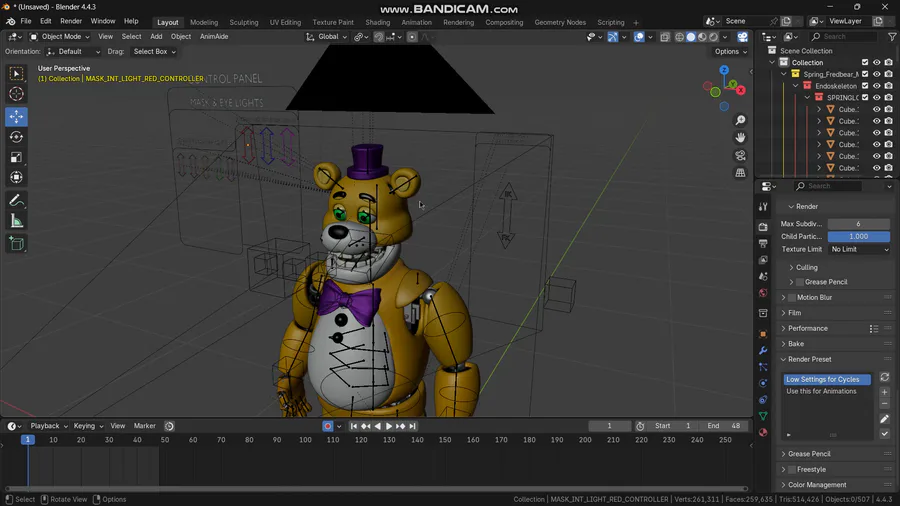Select Use this for Animations preset
The image size is (900, 506).
pyautogui.click(x=827, y=391)
